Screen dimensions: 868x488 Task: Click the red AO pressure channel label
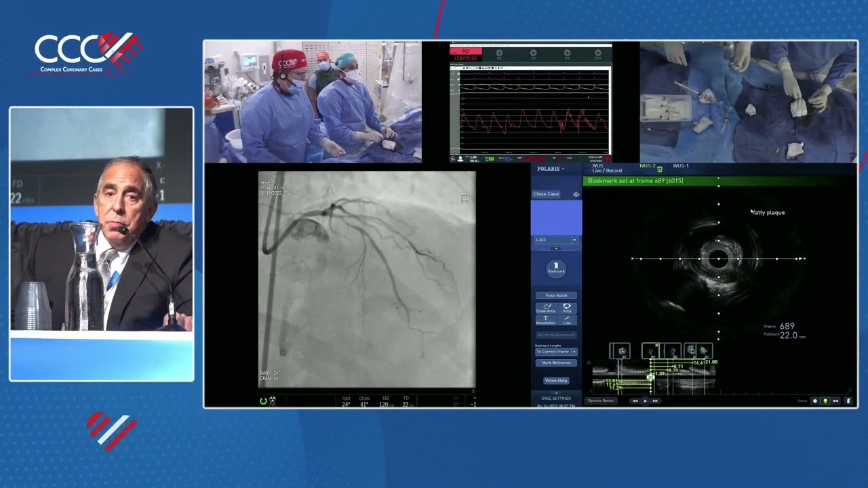[466, 52]
